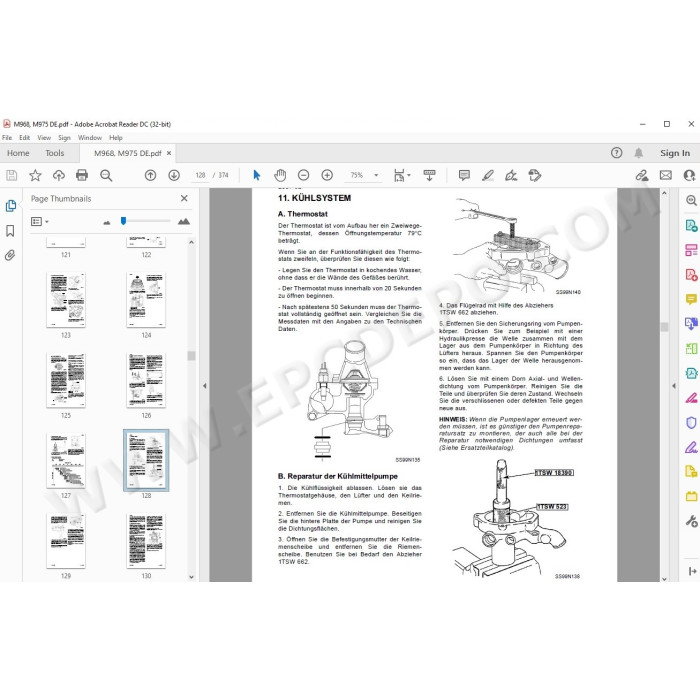Go to previous page arrow
This screenshot has height=700, width=700.
click(150, 175)
